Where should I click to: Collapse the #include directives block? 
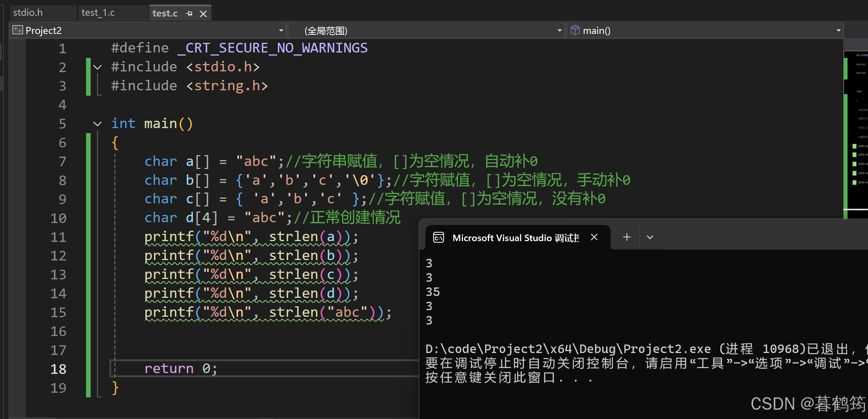coord(98,67)
